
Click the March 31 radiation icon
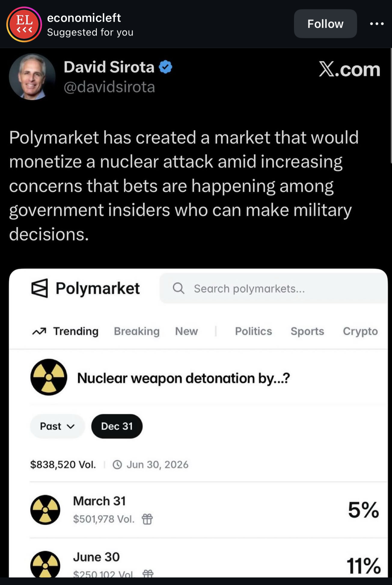click(45, 510)
